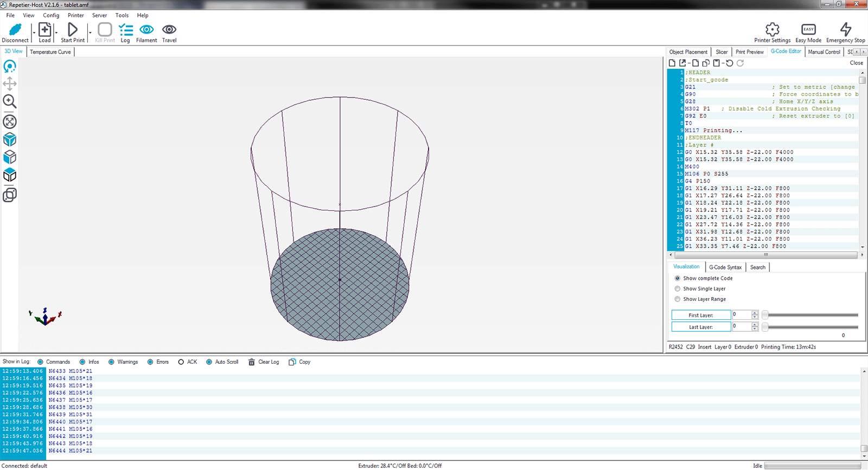Click the Copy button in the log toolbar
The width and height of the screenshot is (868, 470).
300,362
